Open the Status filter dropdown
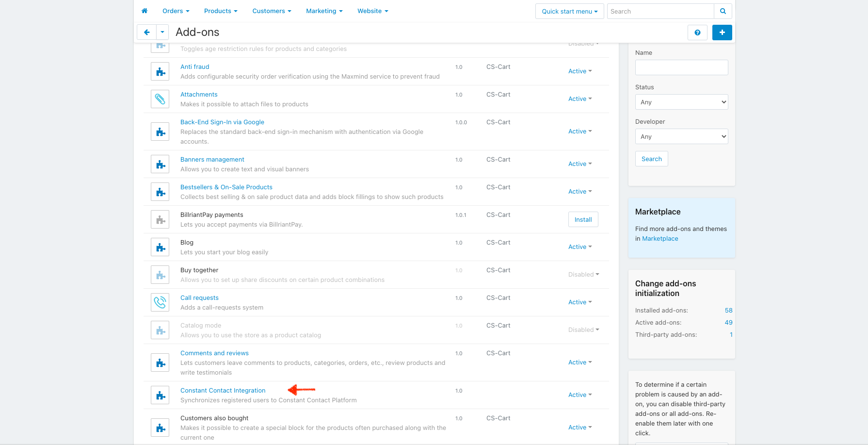The height and width of the screenshot is (445, 868). (x=681, y=102)
